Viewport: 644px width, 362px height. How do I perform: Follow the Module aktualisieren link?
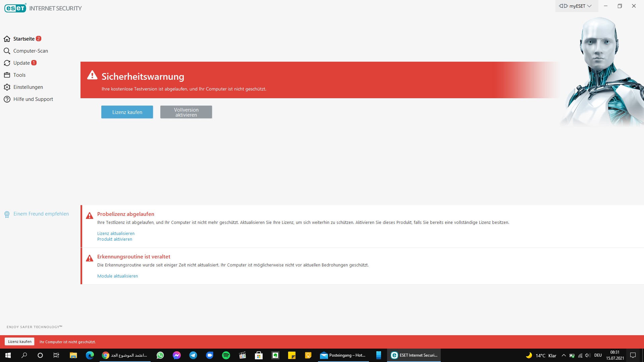[x=117, y=276]
